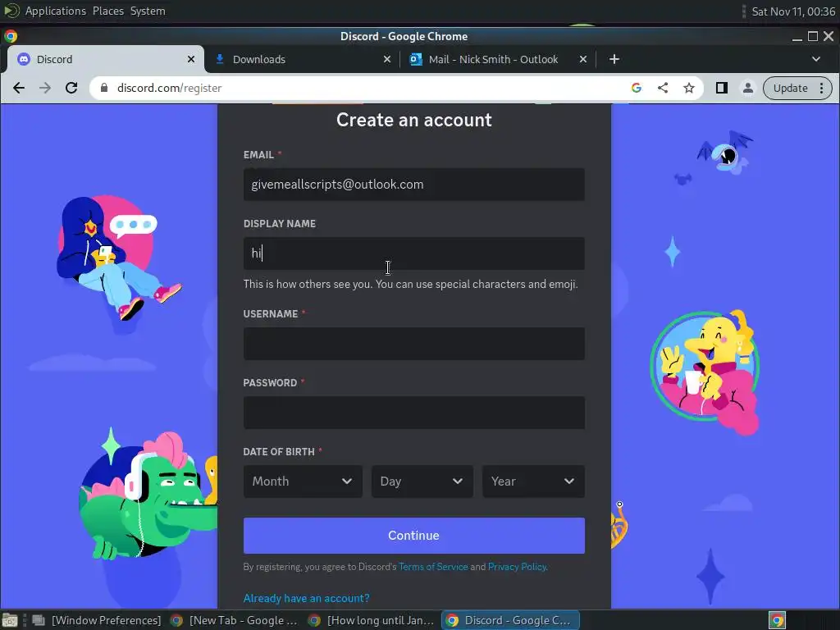Screen dimensions: 840x630
Task: Click the Chrome logo in the window title bar
Action: pos(11,36)
